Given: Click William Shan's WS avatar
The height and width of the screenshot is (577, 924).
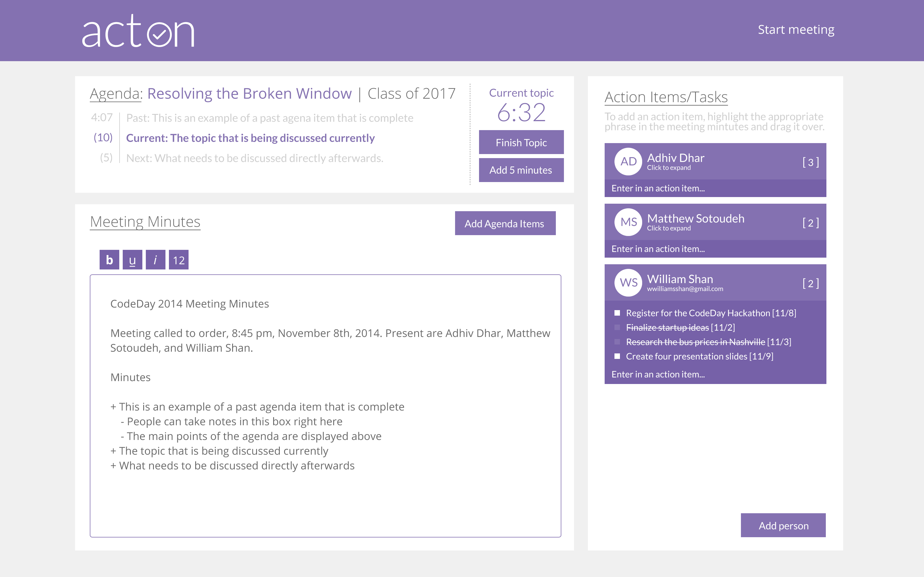Looking at the screenshot, I should pyautogui.click(x=628, y=283).
